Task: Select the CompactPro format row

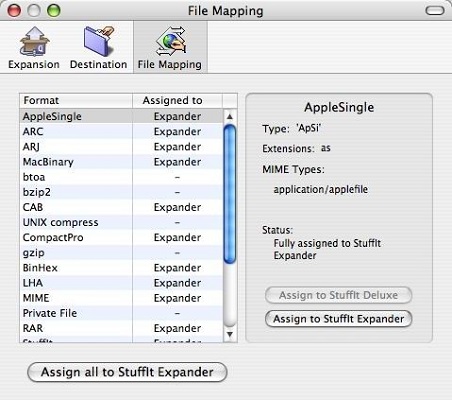Action: point(121,237)
